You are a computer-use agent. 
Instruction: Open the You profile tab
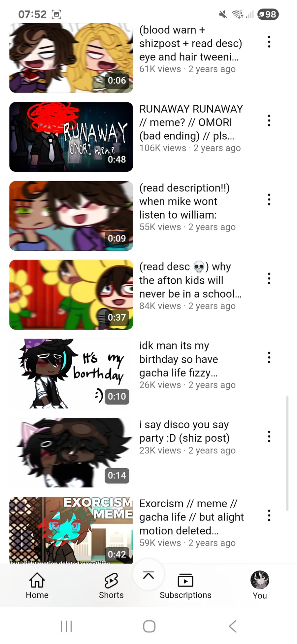pos(260,586)
